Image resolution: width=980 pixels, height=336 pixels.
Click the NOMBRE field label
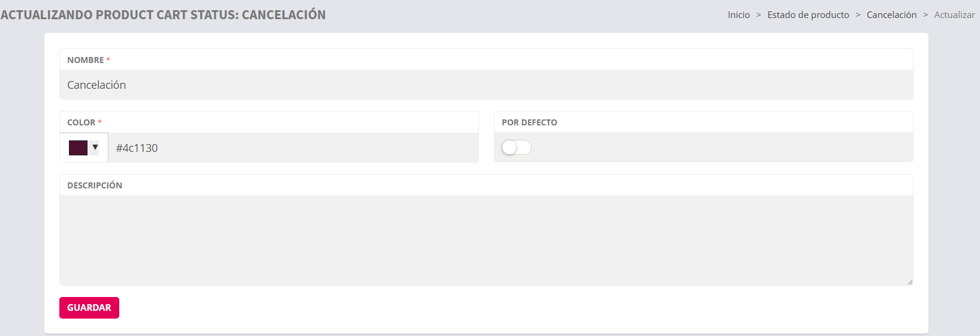pyautogui.click(x=85, y=60)
